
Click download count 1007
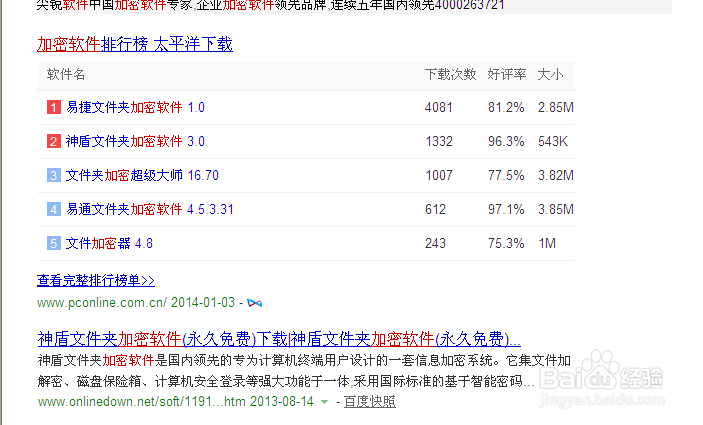click(x=438, y=175)
